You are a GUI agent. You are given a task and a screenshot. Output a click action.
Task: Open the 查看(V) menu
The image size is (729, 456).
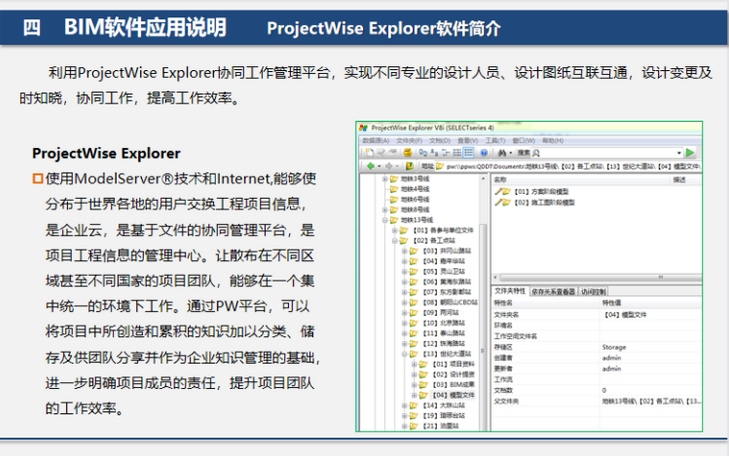[468, 140]
